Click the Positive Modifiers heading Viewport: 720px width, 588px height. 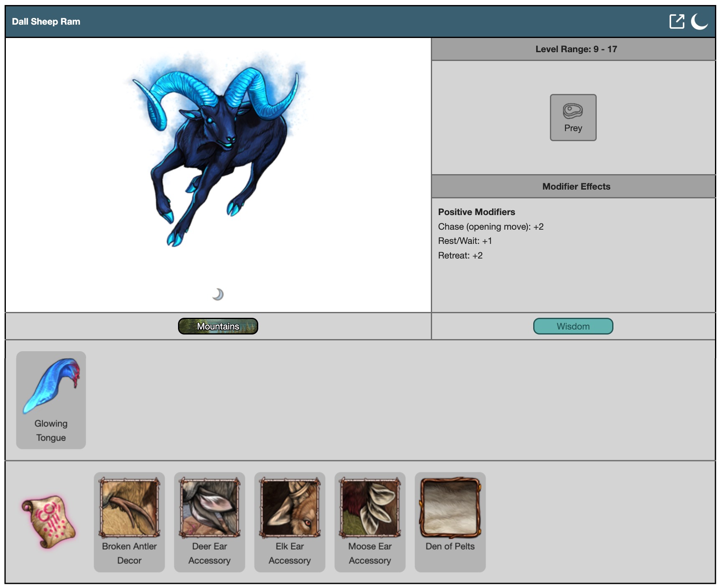(x=476, y=212)
